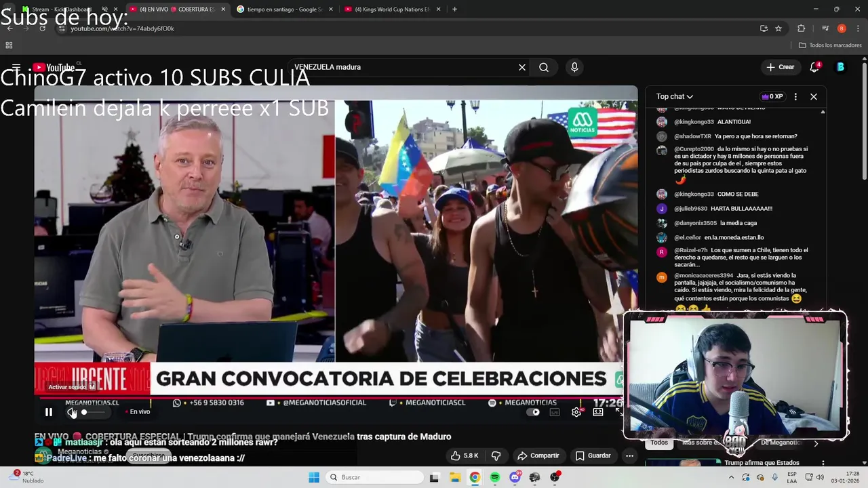Toggle subtitles in the player
The height and width of the screenshot is (488, 868).
coord(555,412)
